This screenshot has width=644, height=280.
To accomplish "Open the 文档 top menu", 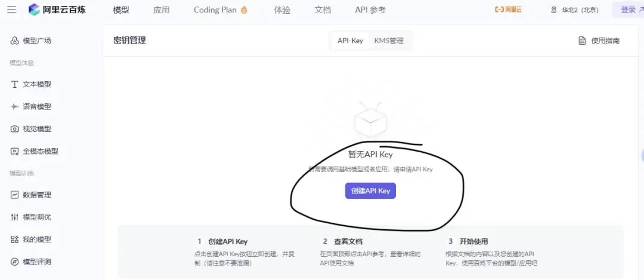I will tap(323, 10).
